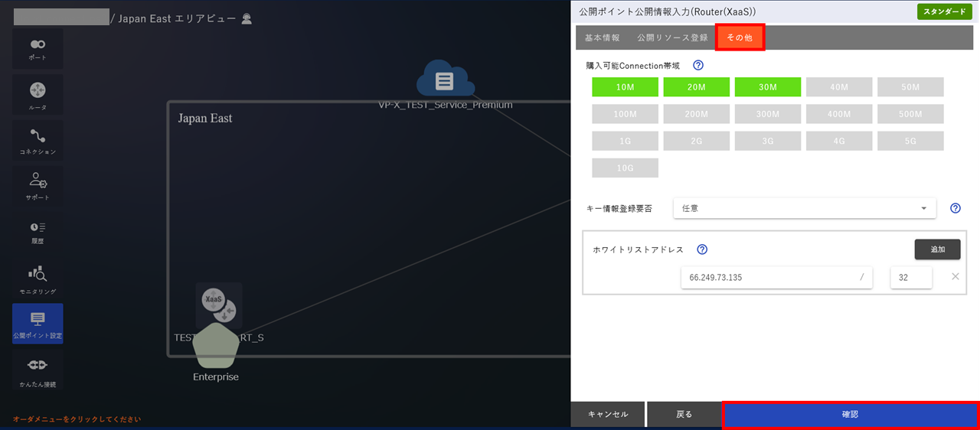This screenshot has height=430, width=980.
Task: Click the 確認 confirm button
Action: pos(851,414)
